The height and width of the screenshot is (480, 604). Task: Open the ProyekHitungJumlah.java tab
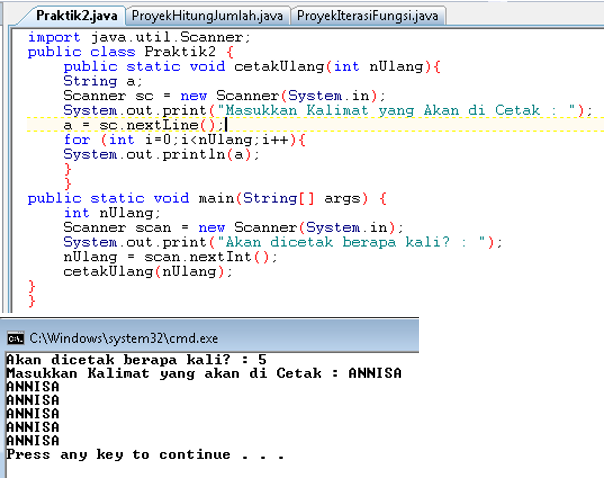207,16
